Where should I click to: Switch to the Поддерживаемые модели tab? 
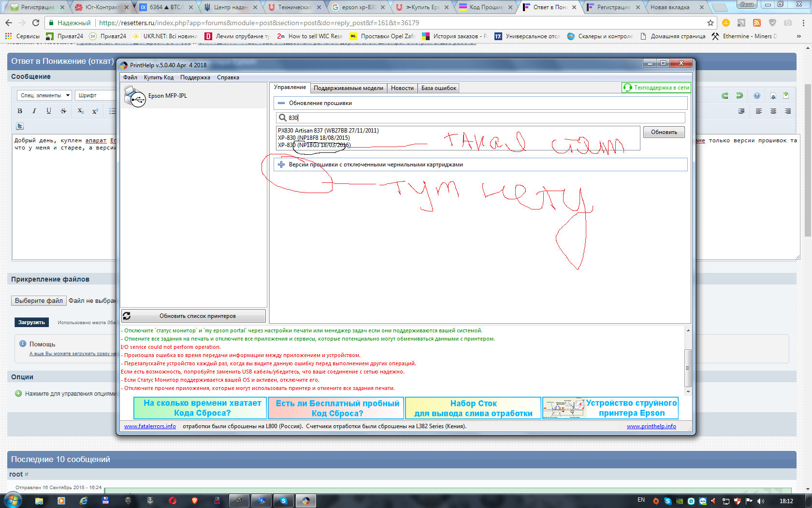pos(348,88)
